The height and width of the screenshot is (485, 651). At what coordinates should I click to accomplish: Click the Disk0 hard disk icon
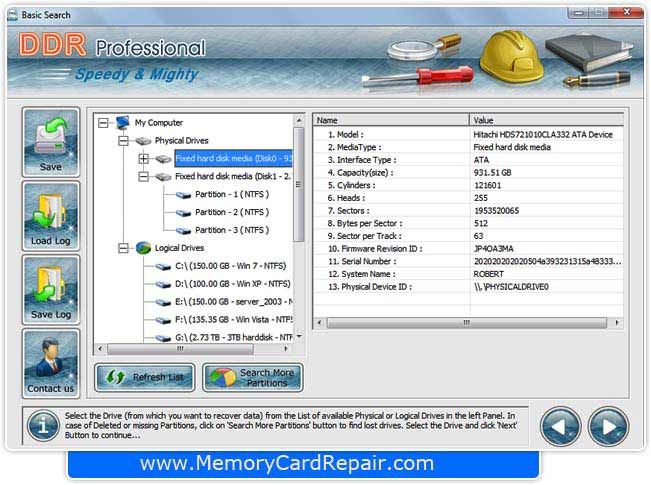pyautogui.click(x=163, y=159)
